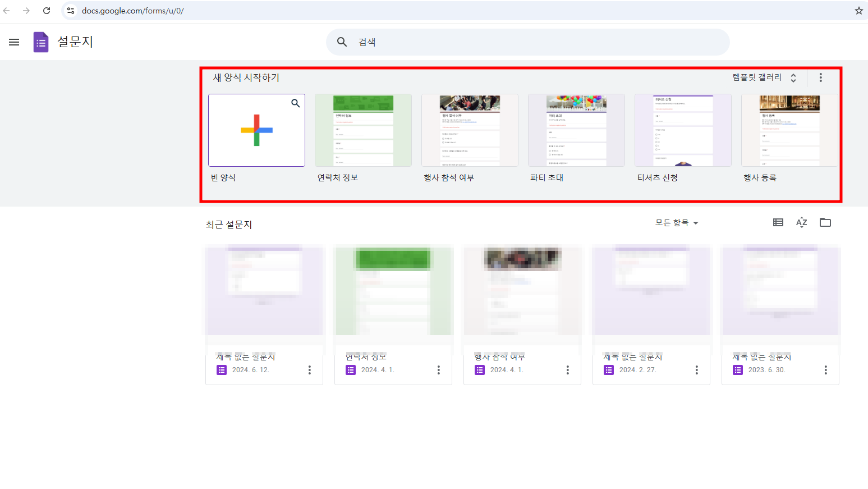Refresh the current page
868x489 pixels.
click(47, 10)
